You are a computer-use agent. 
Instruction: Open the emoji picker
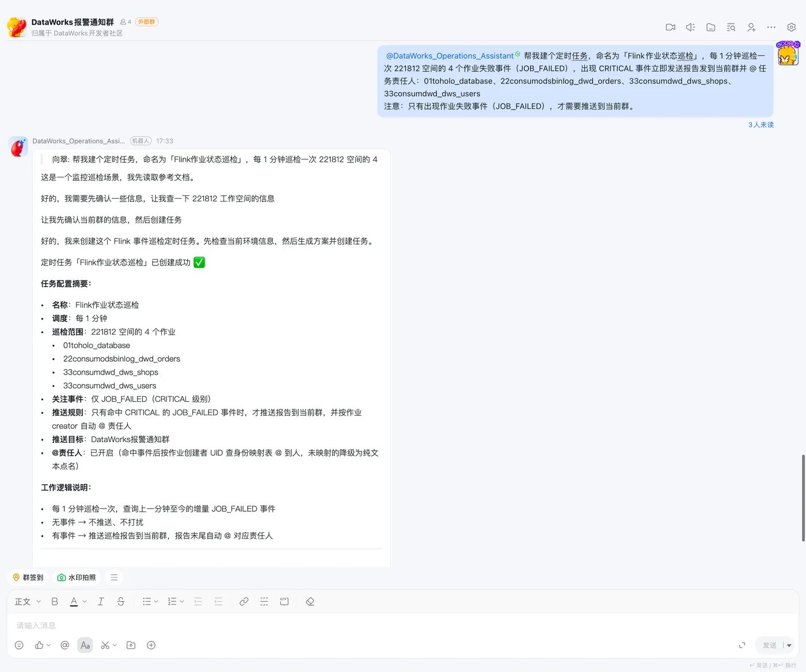point(19,646)
